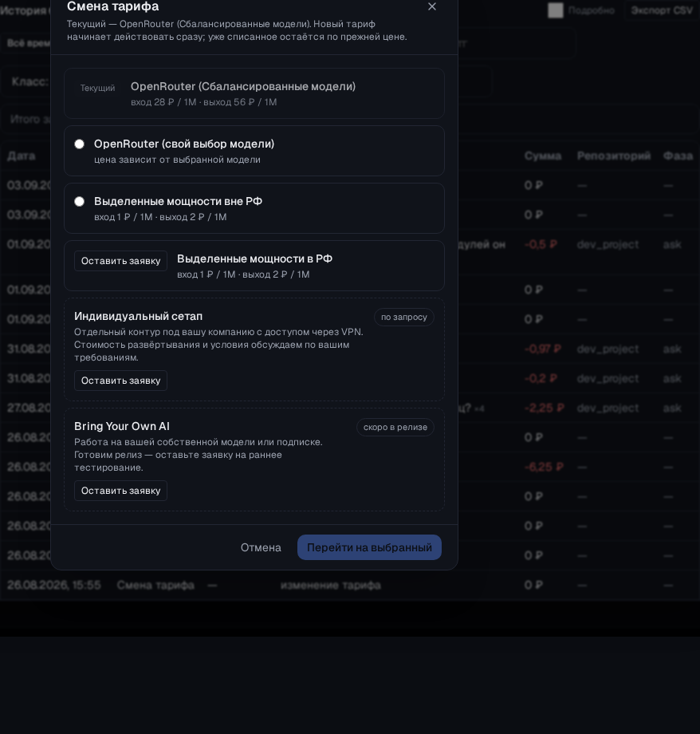Screen dimensions: 700x734
Task: Click the OpenRouter (Сбалансированные модели) tariff title
Action: coord(243,87)
